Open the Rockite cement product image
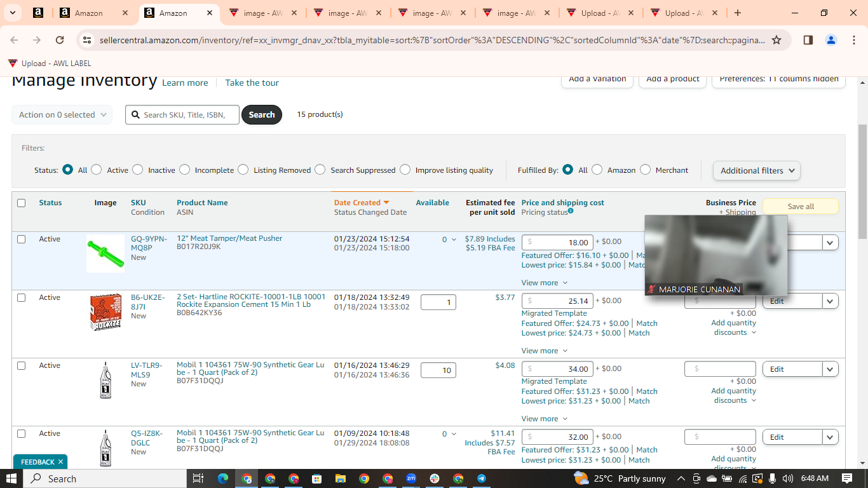The height and width of the screenshot is (488, 868). point(105,312)
